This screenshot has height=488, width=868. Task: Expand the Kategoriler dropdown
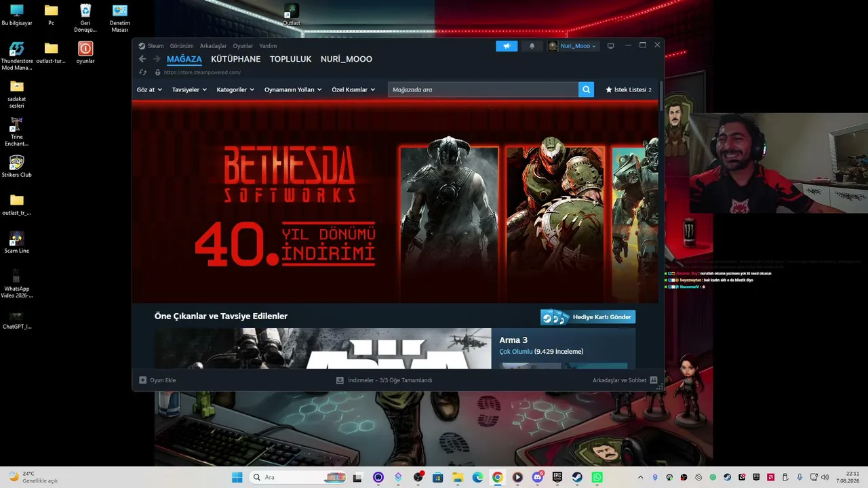pyautogui.click(x=235, y=89)
